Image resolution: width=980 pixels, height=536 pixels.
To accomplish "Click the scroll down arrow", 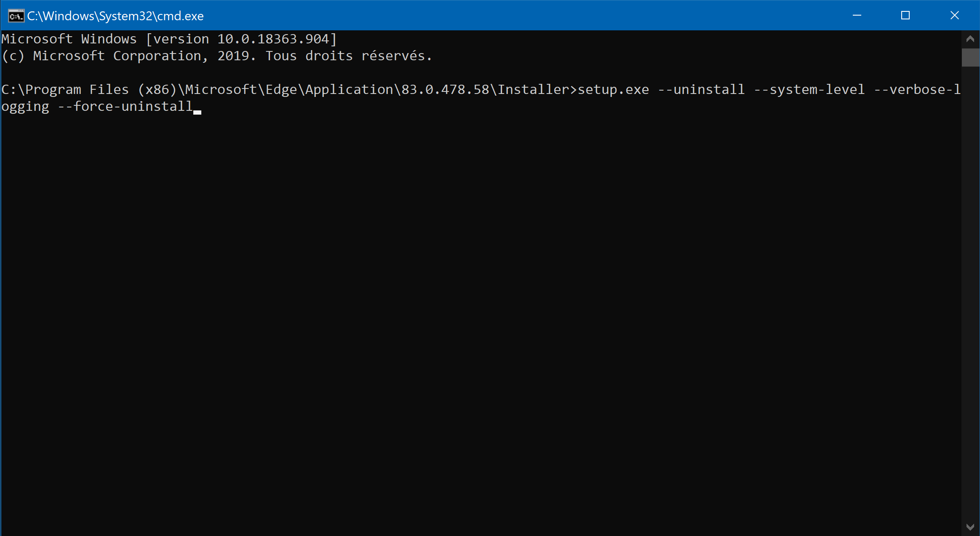I will click(970, 527).
